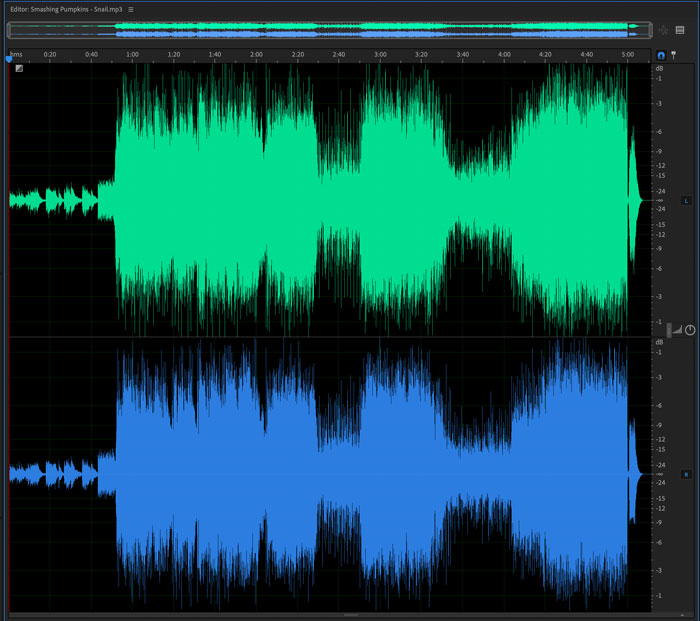Screen dimensions: 700x621
Task: Click the marker pin icon beside snapping
Action: coord(673,55)
